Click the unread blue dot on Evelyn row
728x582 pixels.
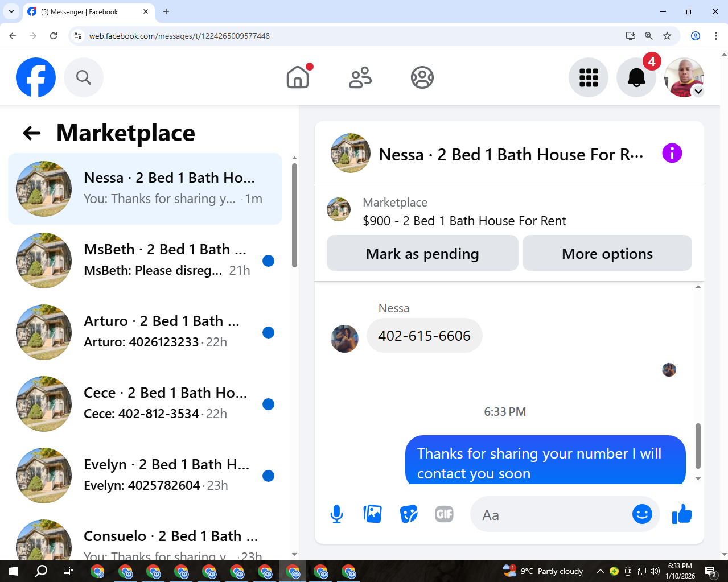[x=269, y=476]
